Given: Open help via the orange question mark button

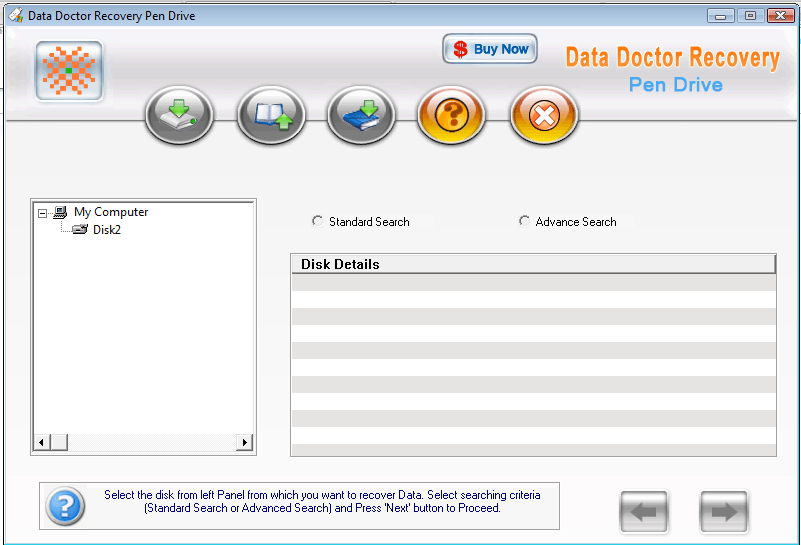Looking at the screenshot, I should click(x=451, y=115).
